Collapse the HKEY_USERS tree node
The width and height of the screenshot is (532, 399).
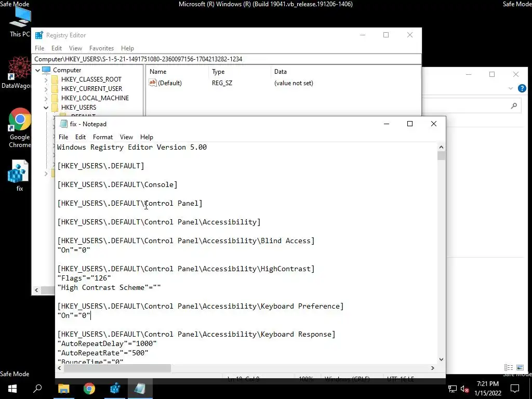pos(46,108)
